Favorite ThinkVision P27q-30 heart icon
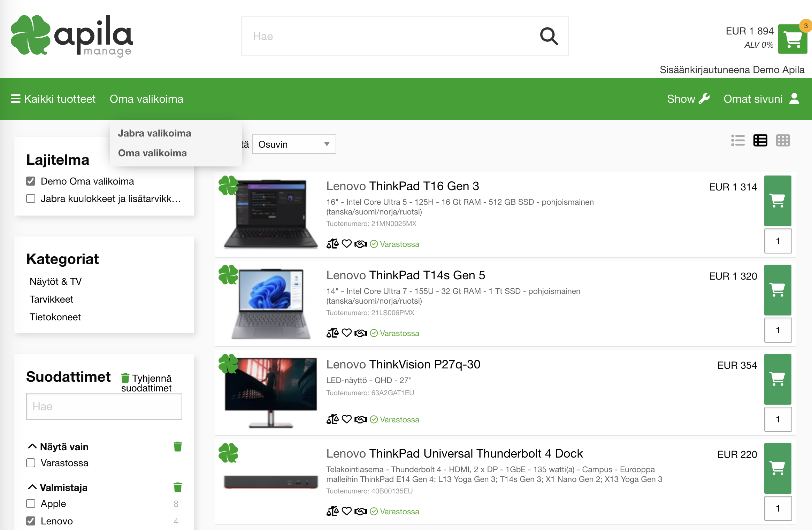 pos(346,419)
